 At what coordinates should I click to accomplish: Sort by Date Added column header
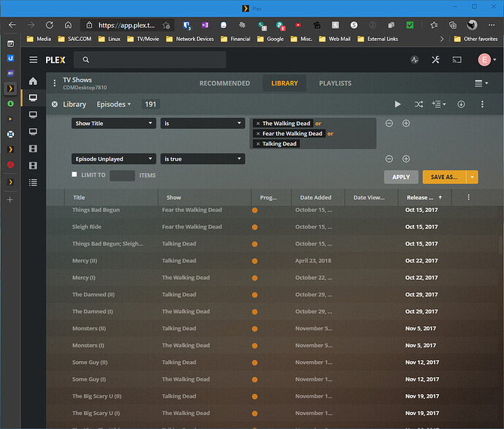click(x=316, y=197)
